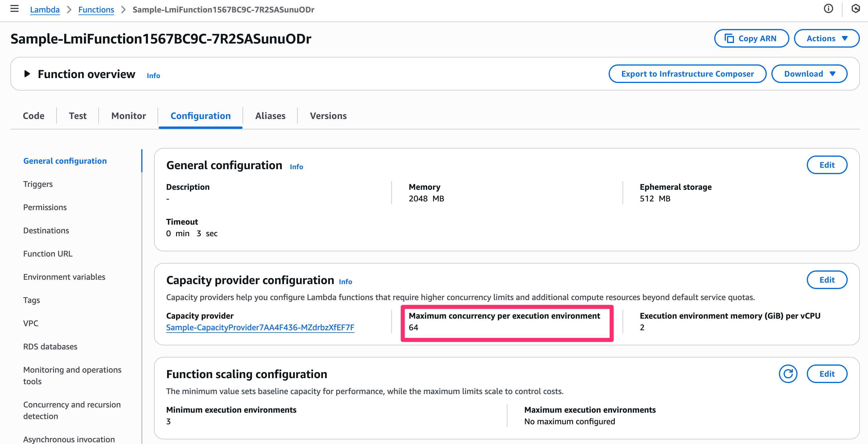Click the info circle icon top right
The width and height of the screenshot is (868, 444).
tap(828, 9)
